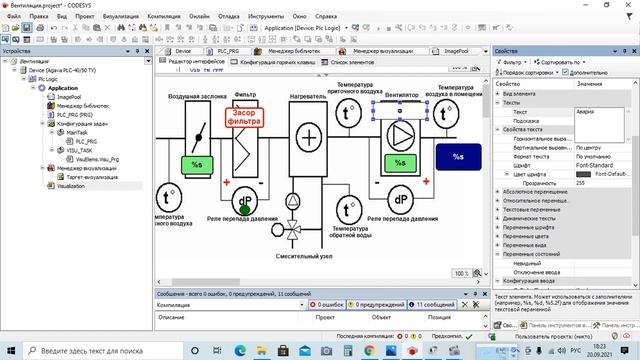Click the zoom magnifier icon beside 100 %
The image size is (640, 360).
(x=476, y=273)
